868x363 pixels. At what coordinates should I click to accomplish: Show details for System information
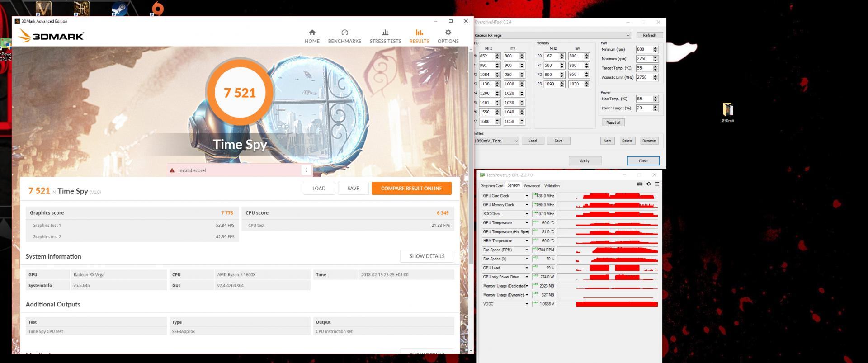tap(427, 256)
